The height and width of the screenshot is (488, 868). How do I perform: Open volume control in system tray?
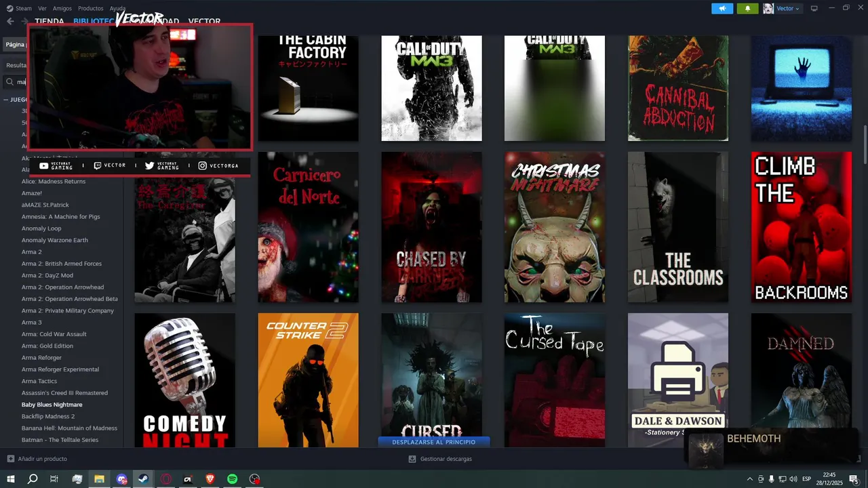pos(793,479)
